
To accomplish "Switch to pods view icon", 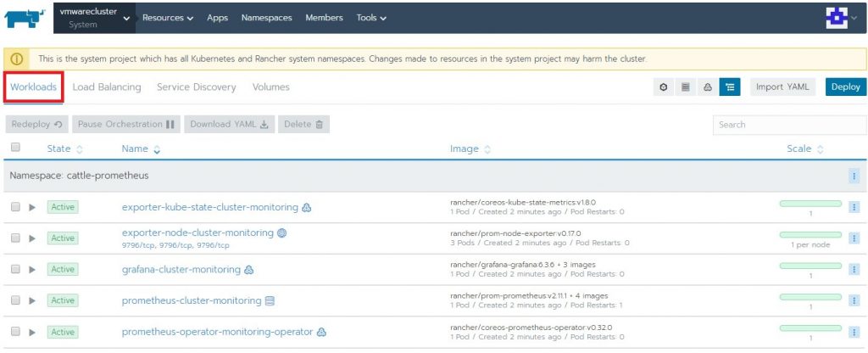I will pos(664,87).
